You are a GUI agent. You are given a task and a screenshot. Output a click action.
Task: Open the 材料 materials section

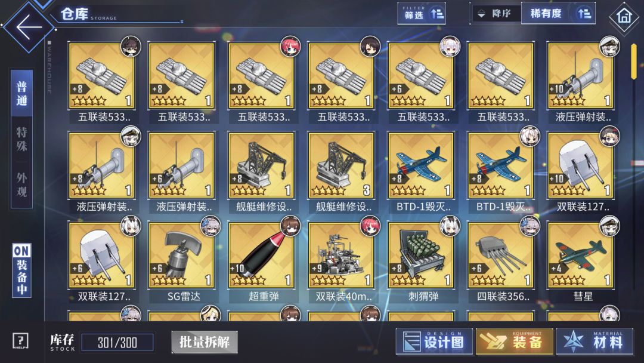point(595,342)
